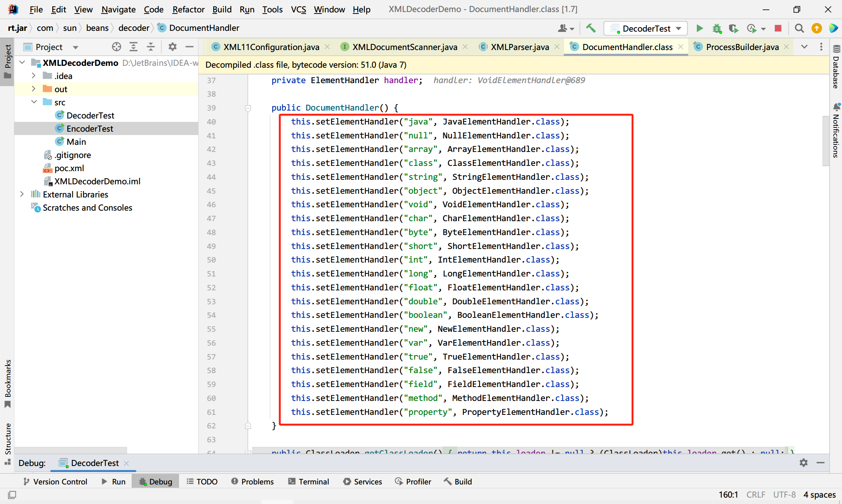Open the TODO tool window
Viewport: 842px width, 504px height.
(x=202, y=481)
